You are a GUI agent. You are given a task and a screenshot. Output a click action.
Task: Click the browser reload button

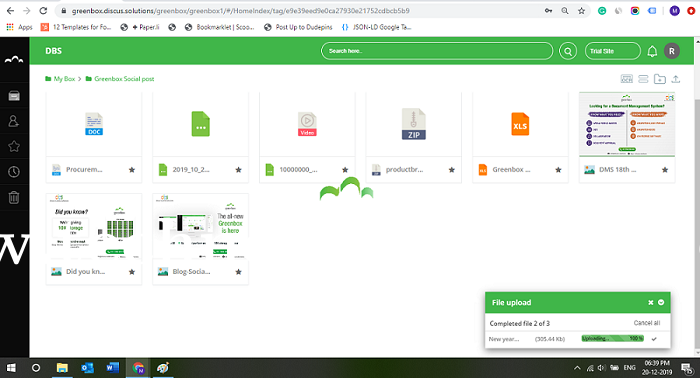[43, 11]
